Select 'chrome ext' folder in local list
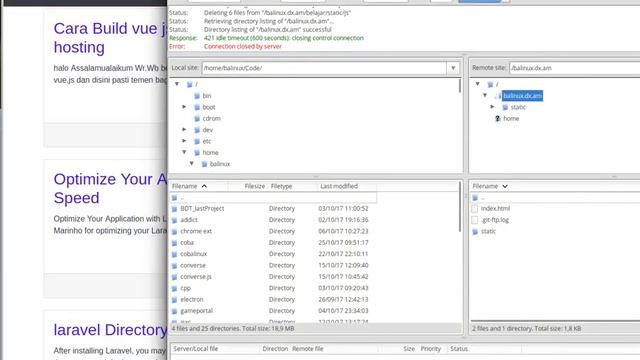The height and width of the screenshot is (360, 640). click(x=196, y=231)
